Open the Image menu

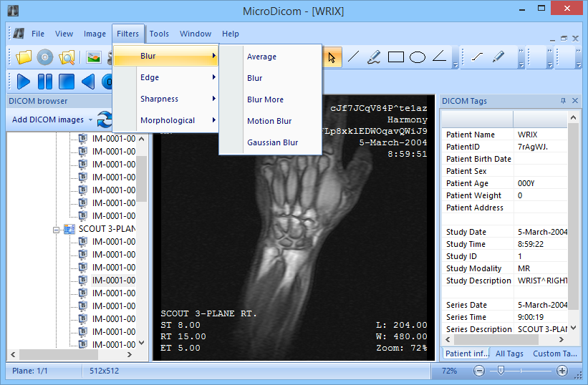(x=95, y=34)
